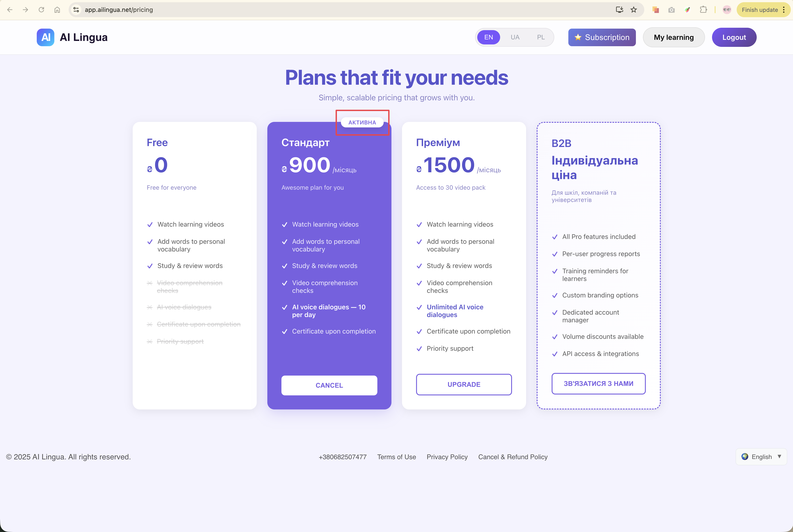
Task: Upgrade to the Преміум plan
Action: (x=464, y=384)
